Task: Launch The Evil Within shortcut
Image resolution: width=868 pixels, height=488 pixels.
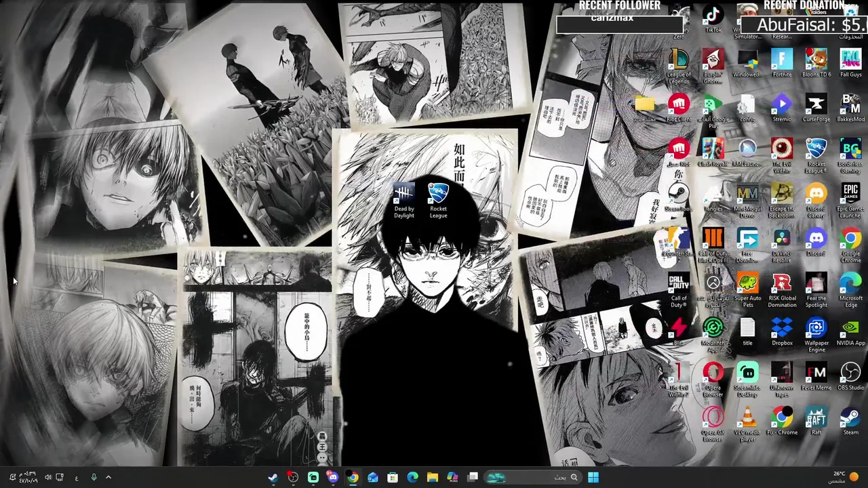Action: click(782, 156)
